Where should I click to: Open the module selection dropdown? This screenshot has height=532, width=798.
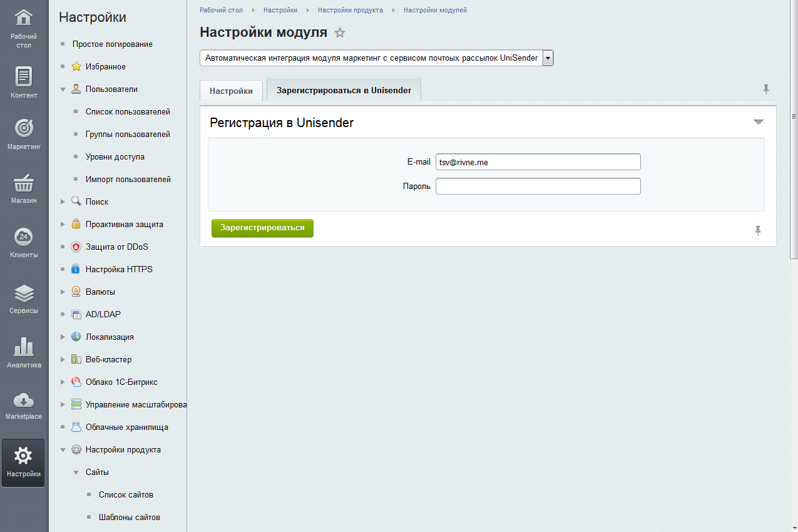pyautogui.click(x=548, y=58)
